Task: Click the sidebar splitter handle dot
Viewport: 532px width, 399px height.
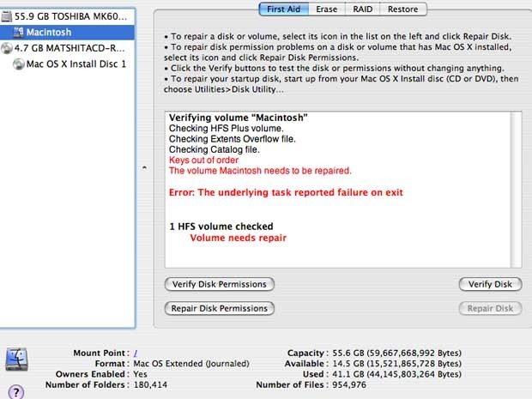Action: (144, 167)
